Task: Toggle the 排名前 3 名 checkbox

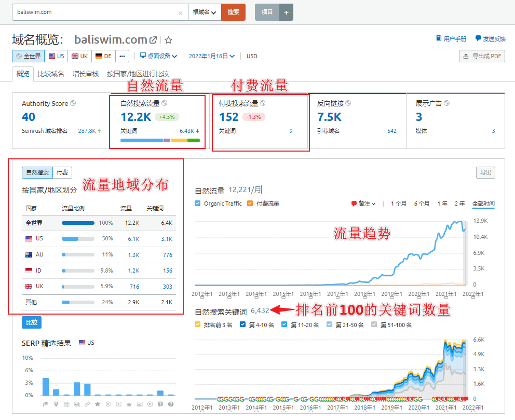Action: 198,325
